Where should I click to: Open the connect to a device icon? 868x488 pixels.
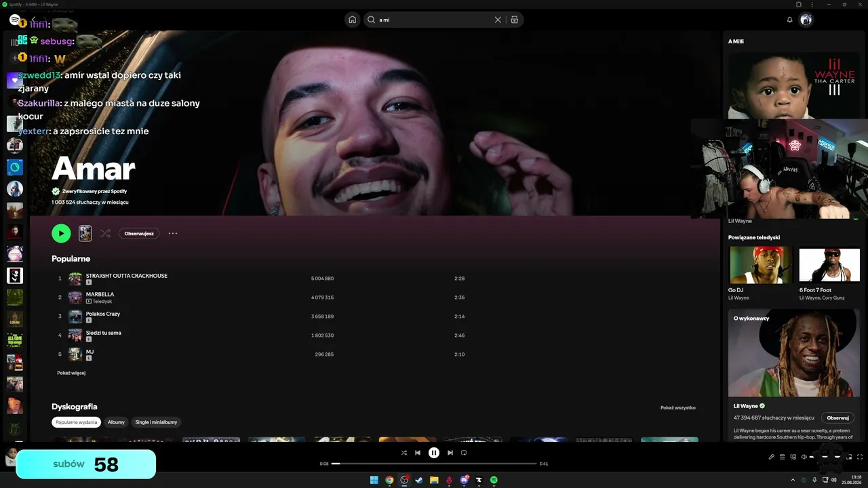coord(793,457)
